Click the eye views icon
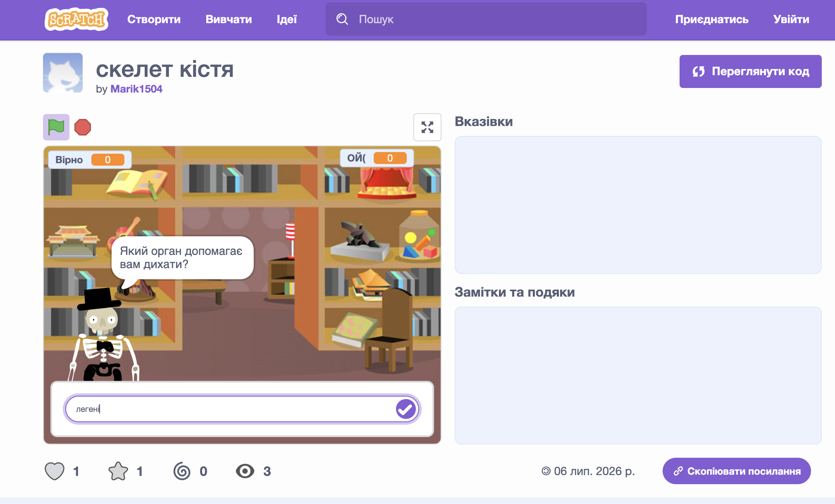Viewport: 835px width, 504px height. click(245, 471)
